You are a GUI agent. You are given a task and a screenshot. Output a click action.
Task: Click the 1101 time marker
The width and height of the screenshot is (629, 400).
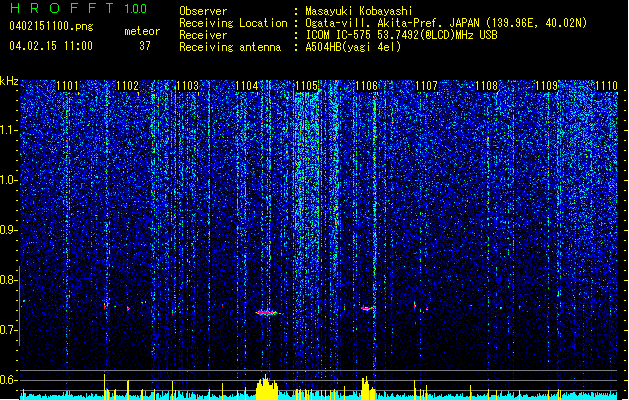click(x=67, y=86)
